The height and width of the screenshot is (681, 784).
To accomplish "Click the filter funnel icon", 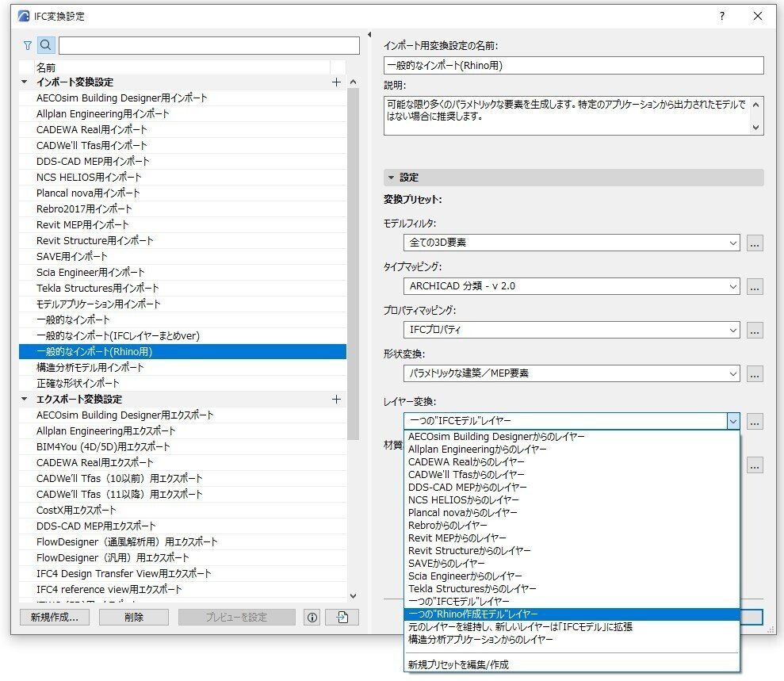I will 28,45.
